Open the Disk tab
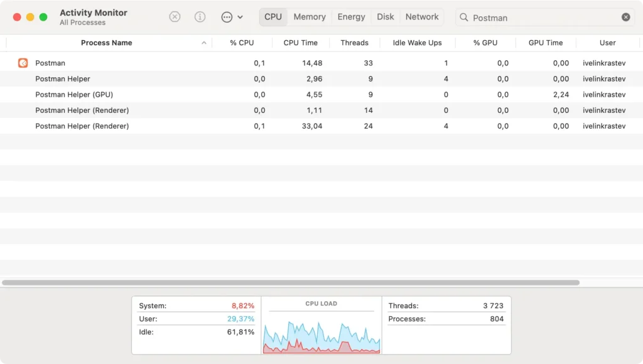This screenshot has height=364, width=643. tap(386, 17)
